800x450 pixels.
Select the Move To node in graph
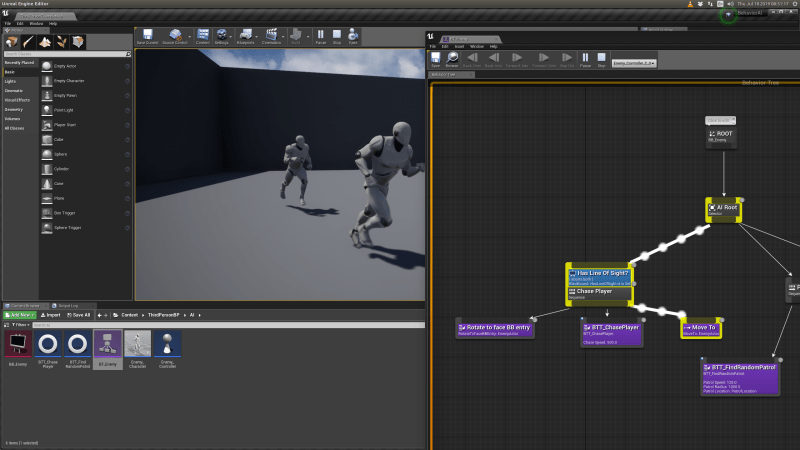(701, 328)
